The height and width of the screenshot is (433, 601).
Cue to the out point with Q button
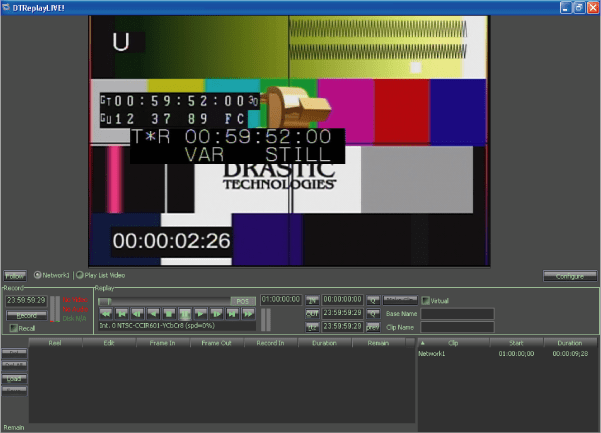[x=373, y=314]
